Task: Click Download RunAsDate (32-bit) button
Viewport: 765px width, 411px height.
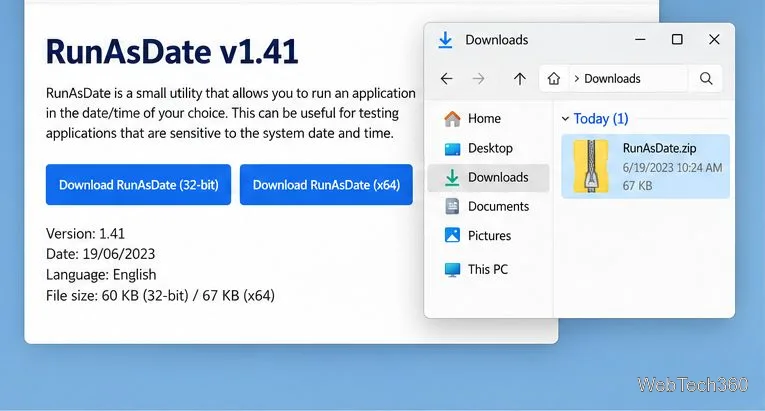Action: 138,185
